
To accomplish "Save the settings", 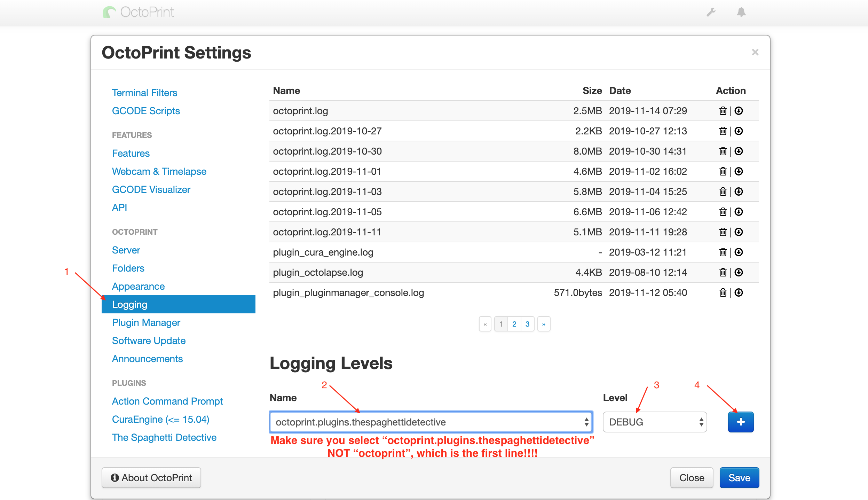I will [739, 478].
